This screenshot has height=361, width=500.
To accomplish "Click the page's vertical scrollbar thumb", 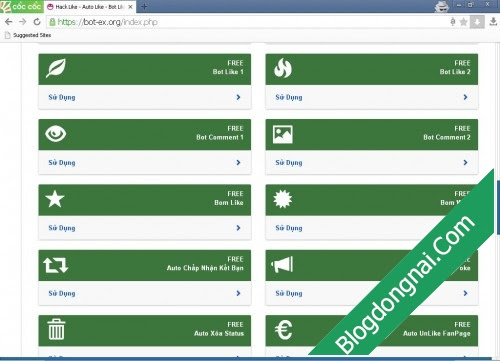I will [x=498, y=207].
